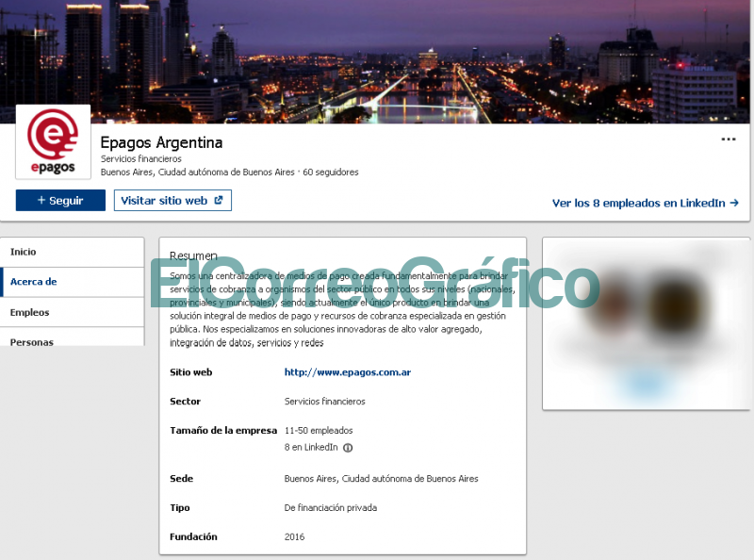Switch to the Empleos tab
Image resolution: width=754 pixels, height=560 pixels.
[x=73, y=312]
